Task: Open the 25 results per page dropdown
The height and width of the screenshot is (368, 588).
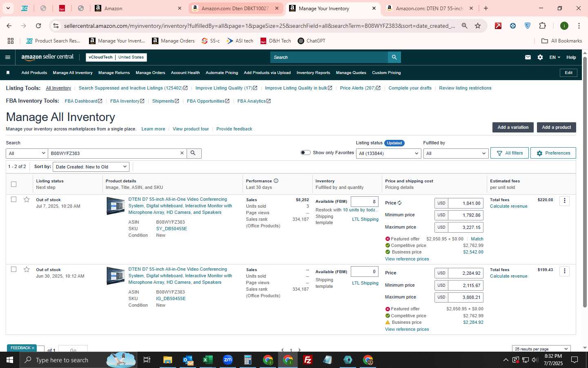Action: click(541, 349)
